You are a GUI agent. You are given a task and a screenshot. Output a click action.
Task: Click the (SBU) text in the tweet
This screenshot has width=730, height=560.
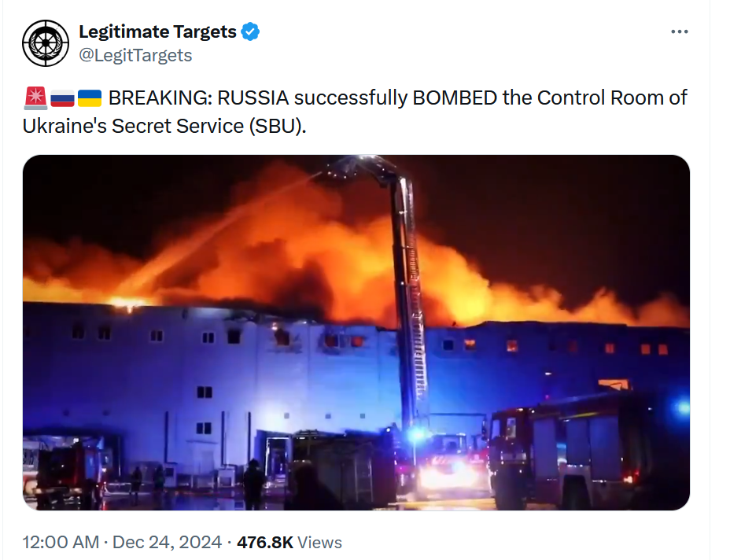(278, 126)
